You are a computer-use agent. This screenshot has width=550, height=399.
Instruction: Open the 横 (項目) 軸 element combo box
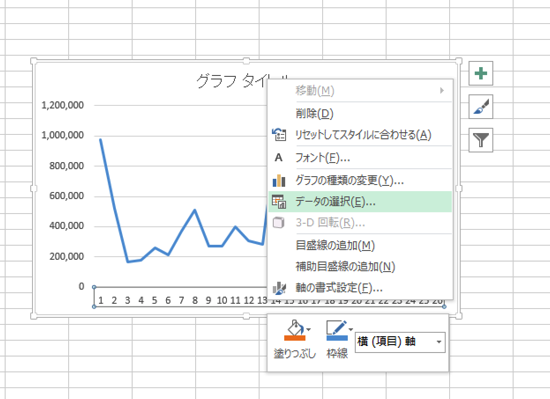pos(400,342)
